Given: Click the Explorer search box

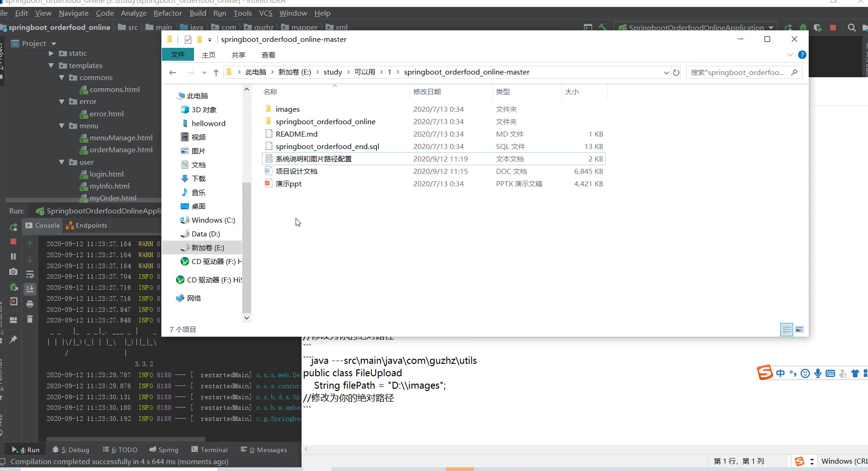Looking at the screenshot, I should (x=744, y=72).
